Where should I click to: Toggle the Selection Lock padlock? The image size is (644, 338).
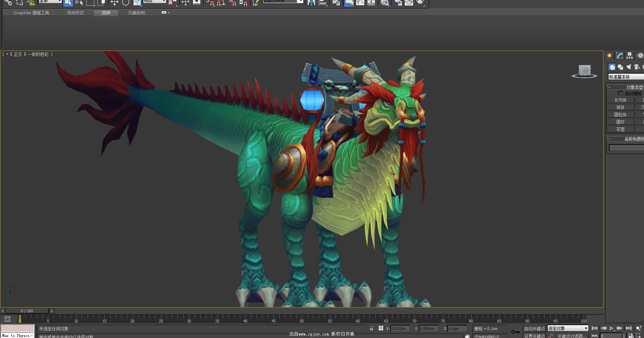[x=372, y=328]
